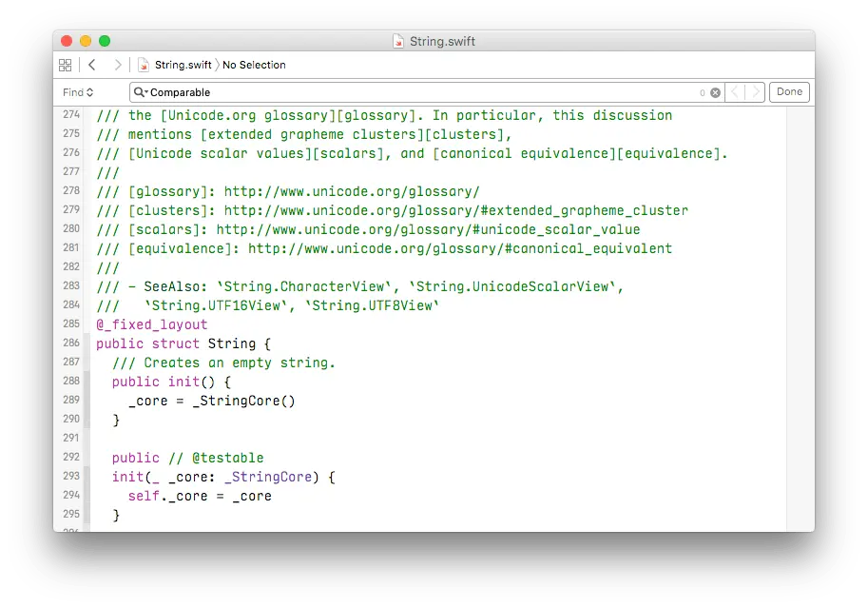The image size is (868, 608).
Task: Clear the search text field
Action: pos(715,92)
